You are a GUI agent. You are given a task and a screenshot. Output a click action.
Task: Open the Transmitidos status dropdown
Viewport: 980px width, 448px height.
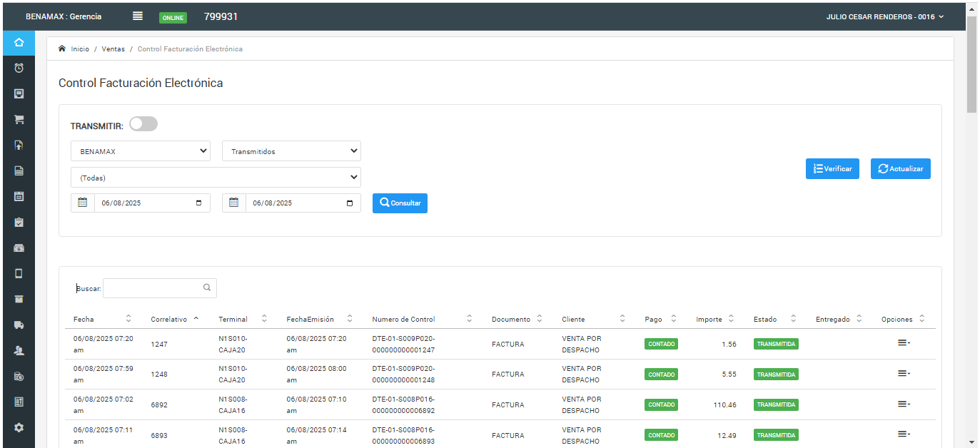pos(291,151)
